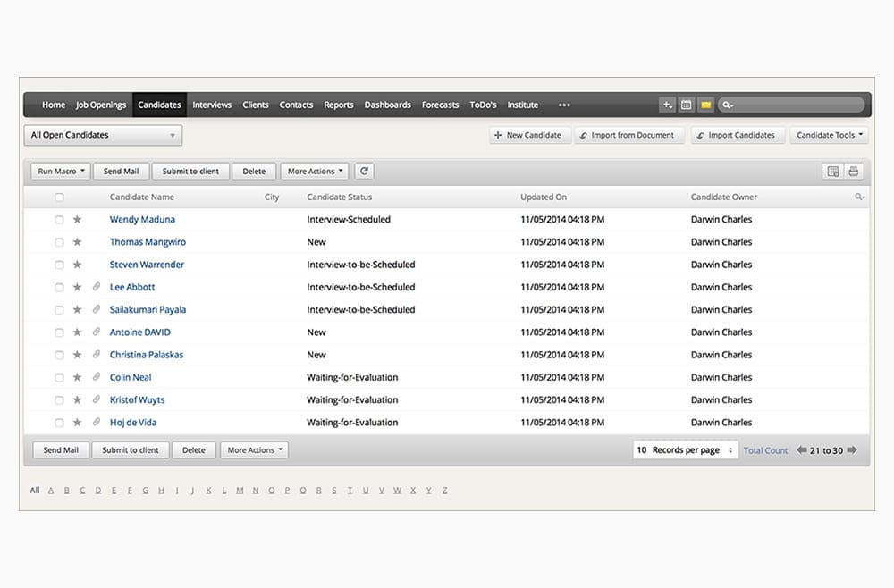Open the calendar icon in navbar
The width and height of the screenshot is (894, 588).
(687, 105)
